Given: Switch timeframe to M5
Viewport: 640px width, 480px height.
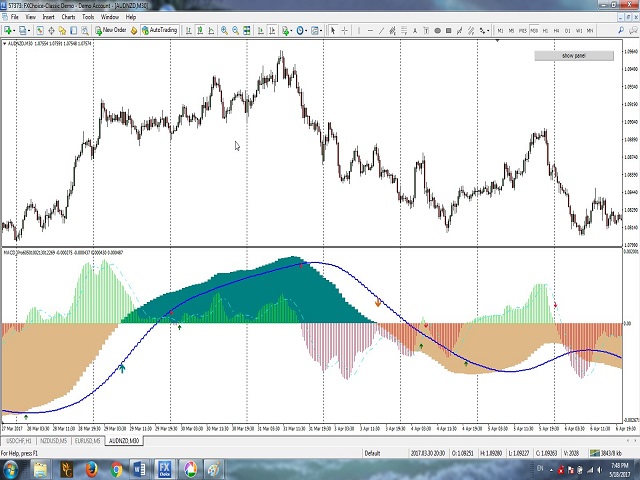Looking at the screenshot, I should coord(511,31).
